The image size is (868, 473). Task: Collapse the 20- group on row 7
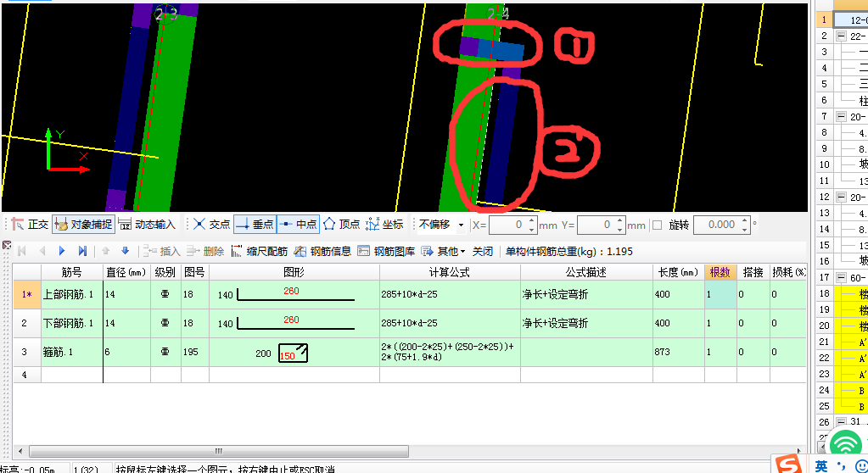842,117
